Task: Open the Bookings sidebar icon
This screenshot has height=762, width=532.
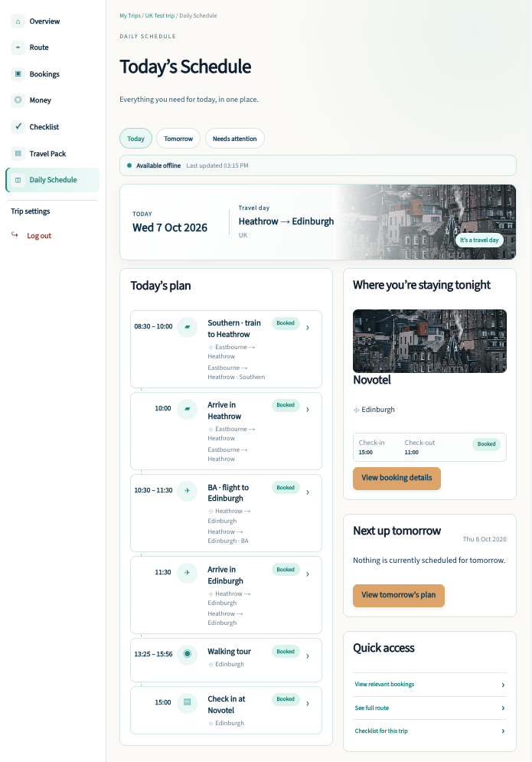Action: 18,74
